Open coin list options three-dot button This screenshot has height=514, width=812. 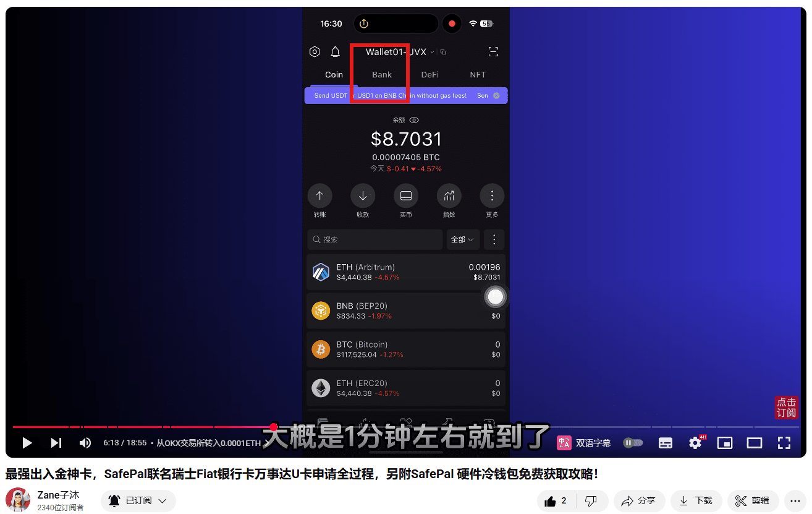point(494,239)
